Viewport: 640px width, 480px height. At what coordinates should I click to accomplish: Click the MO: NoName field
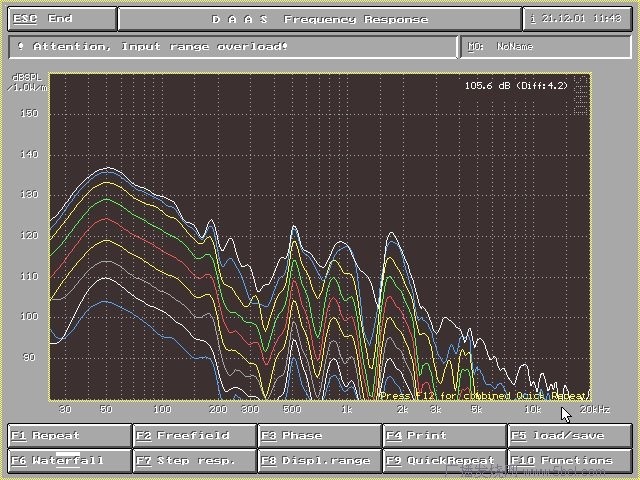546,46
